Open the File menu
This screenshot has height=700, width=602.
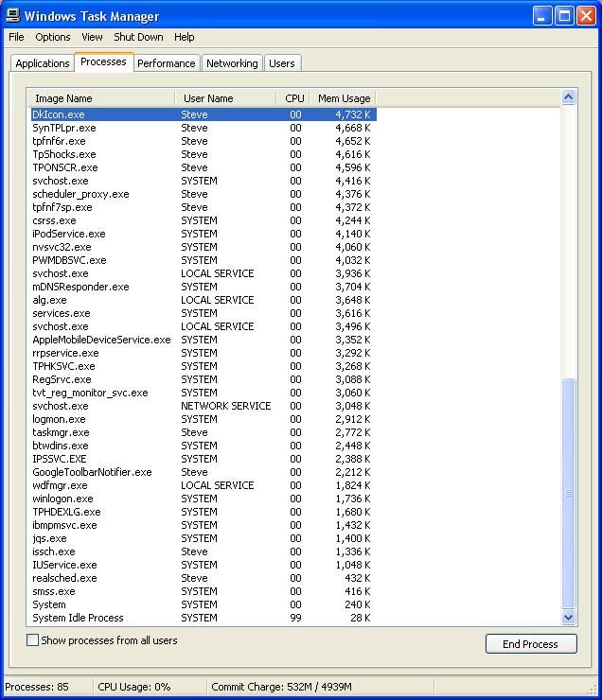pos(16,37)
